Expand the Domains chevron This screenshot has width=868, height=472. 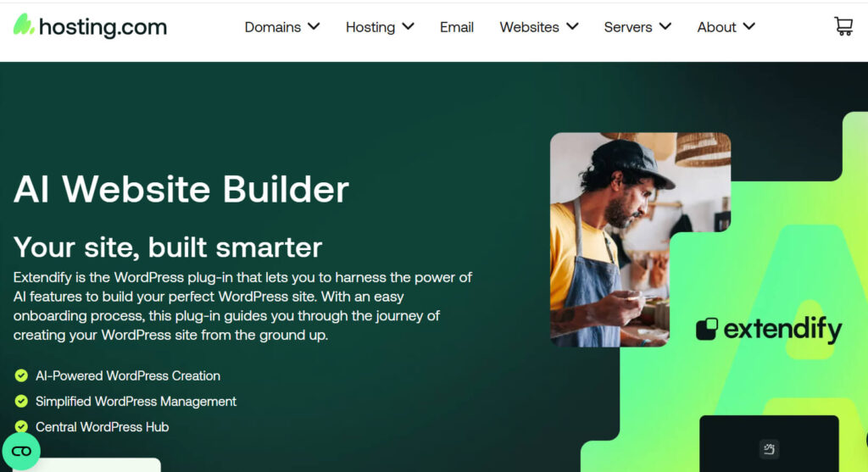pos(314,26)
